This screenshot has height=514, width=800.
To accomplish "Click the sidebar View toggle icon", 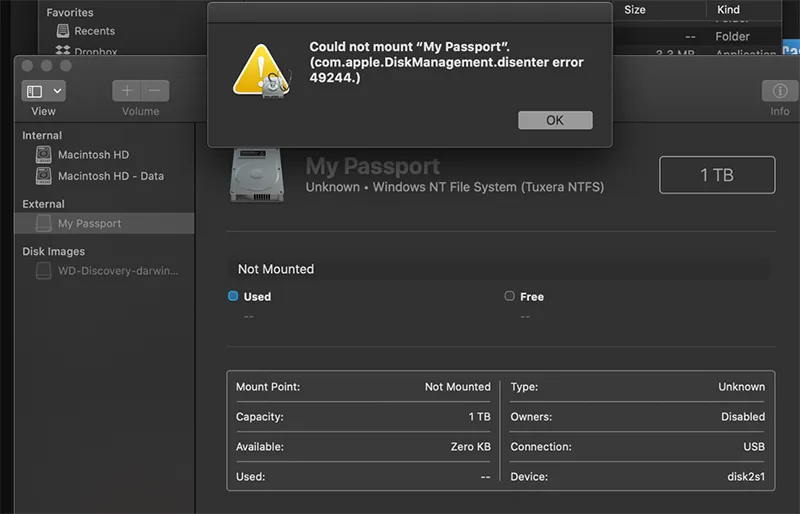I will [x=35, y=91].
